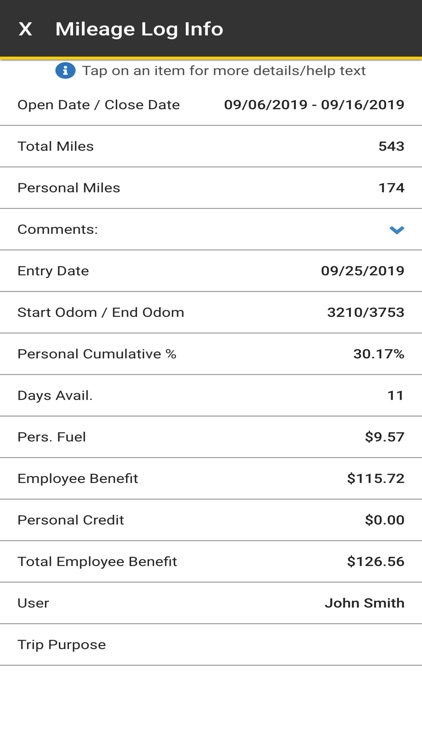
Task: Open the Trip Purpose item
Action: pyautogui.click(x=211, y=645)
